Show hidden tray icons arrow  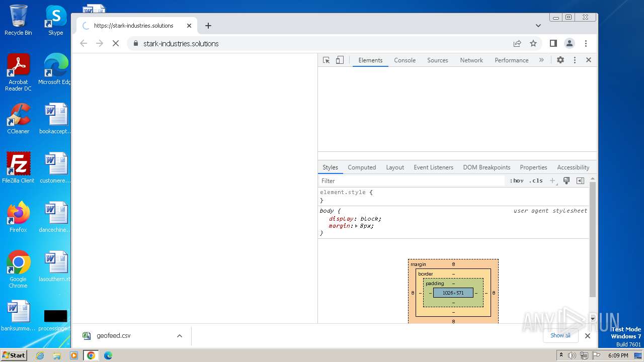(x=561, y=355)
